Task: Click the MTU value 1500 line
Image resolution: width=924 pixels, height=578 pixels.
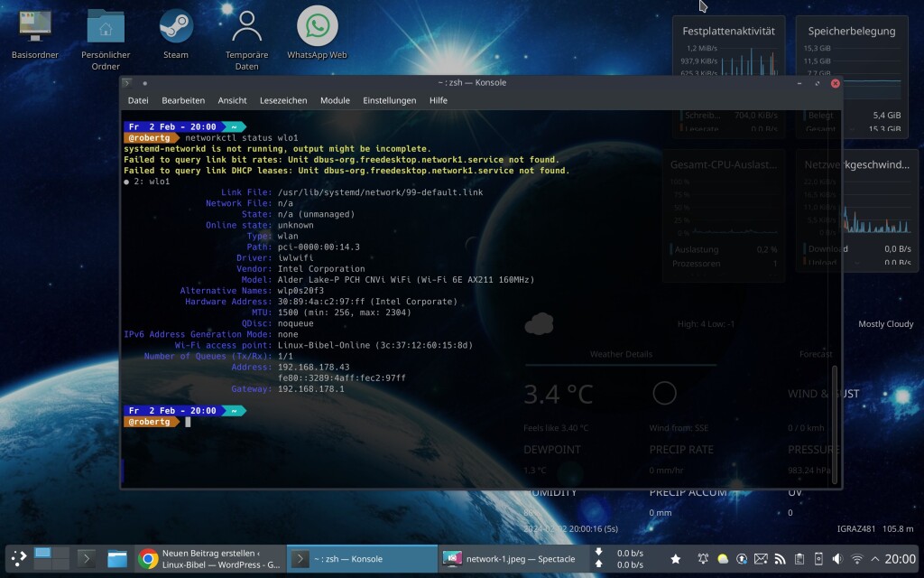Action: 344,312
